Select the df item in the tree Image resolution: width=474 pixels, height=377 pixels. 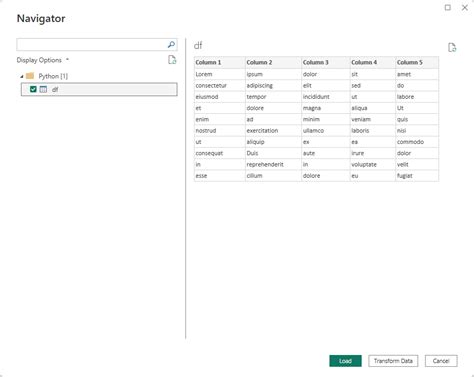(99, 89)
